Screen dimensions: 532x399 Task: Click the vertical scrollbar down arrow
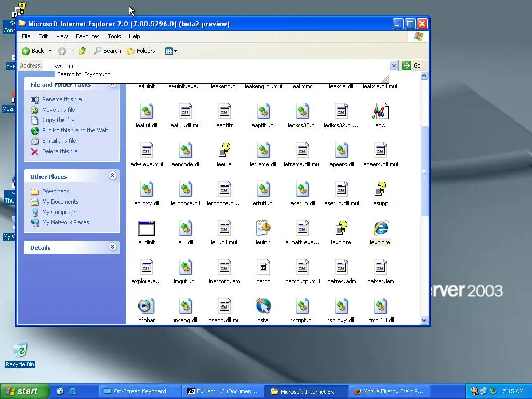coord(424,320)
